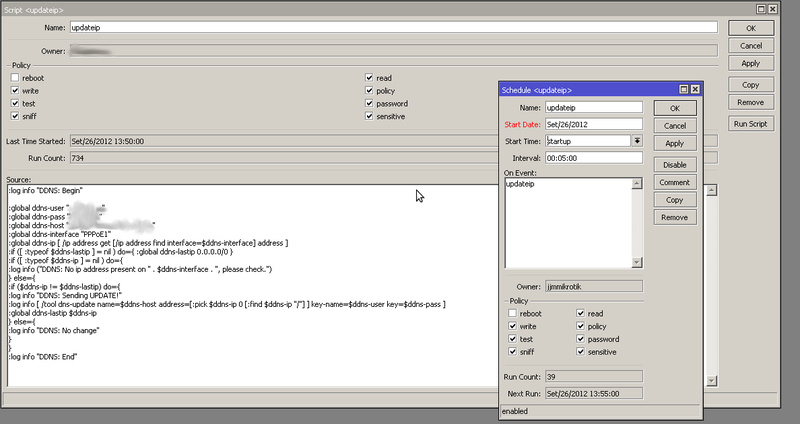Toggle password policy in Schedule dialog
The width and height of the screenshot is (800, 424).
tap(581, 339)
